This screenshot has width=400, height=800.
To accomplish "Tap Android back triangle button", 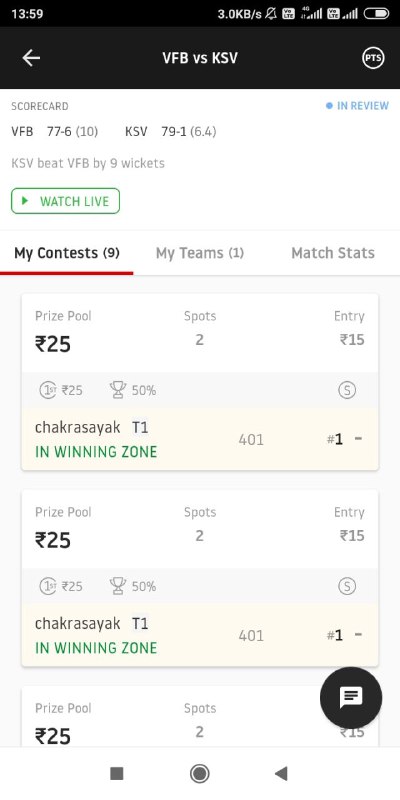I will pyautogui.click(x=281, y=773).
